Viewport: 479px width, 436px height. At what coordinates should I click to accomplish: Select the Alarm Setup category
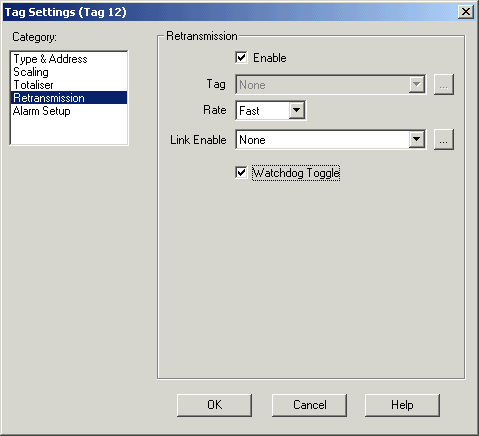point(42,111)
